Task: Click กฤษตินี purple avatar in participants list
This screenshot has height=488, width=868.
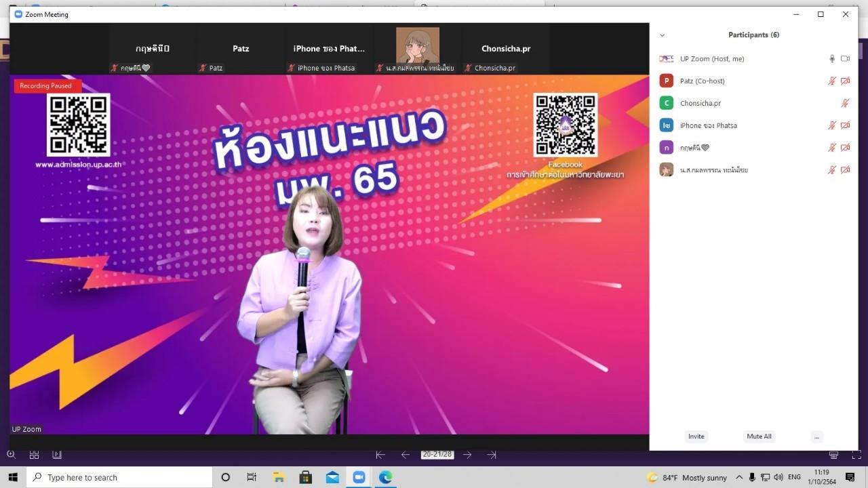Action: point(667,148)
